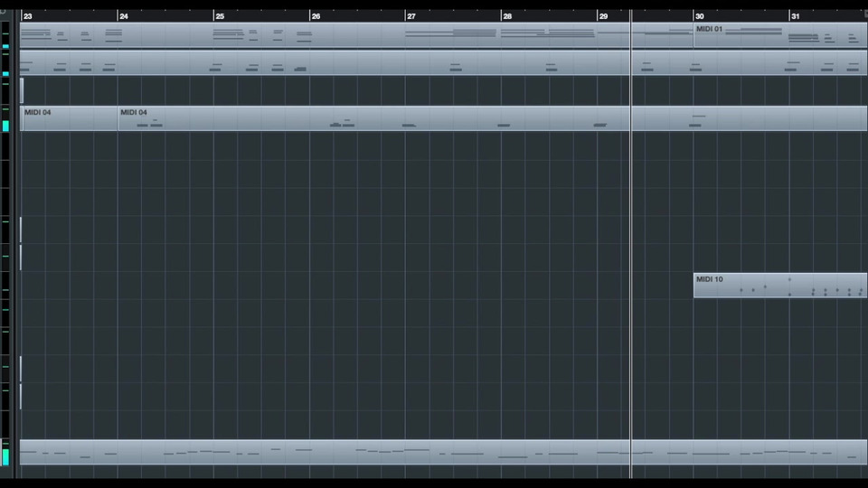Click bar 27 in the timeline ruler
Image resolution: width=868 pixels, height=488 pixels.
pyautogui.click(x=411, y=16)
